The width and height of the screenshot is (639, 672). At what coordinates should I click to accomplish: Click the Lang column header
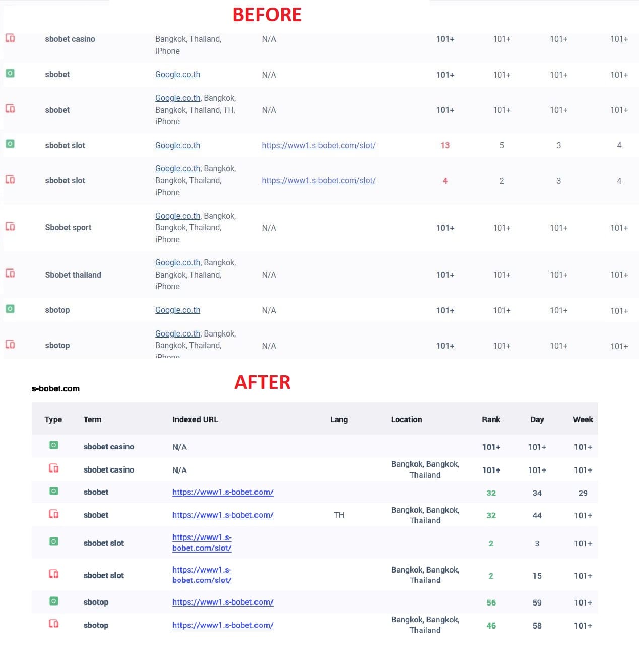(339, 420)
